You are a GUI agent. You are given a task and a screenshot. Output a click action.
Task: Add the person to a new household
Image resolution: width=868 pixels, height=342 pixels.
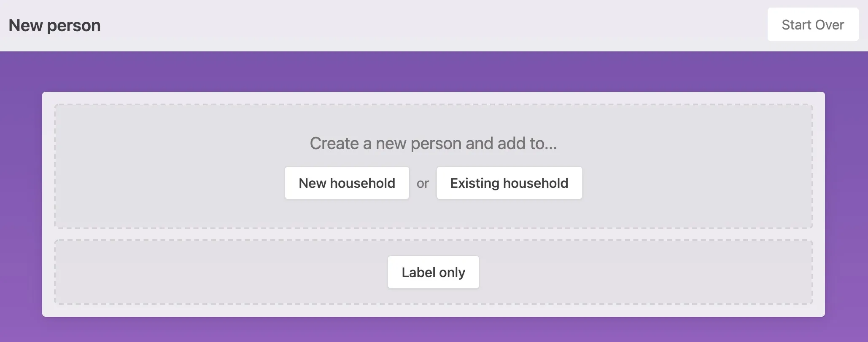click(347, 183)
